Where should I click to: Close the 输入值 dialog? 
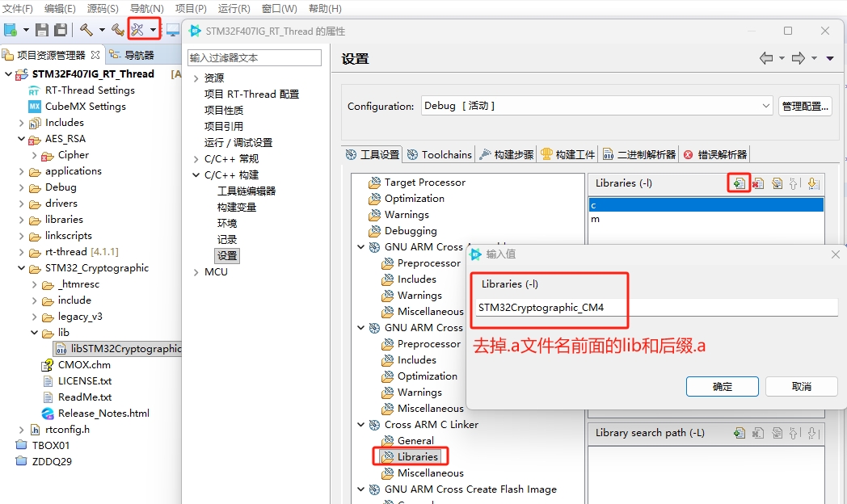click(835, 254)
